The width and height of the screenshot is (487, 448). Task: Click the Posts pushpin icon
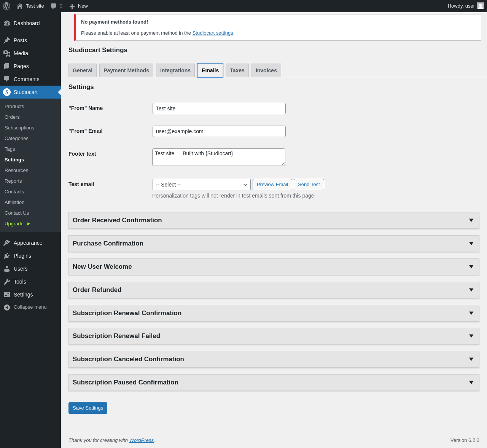click(7, 40)
